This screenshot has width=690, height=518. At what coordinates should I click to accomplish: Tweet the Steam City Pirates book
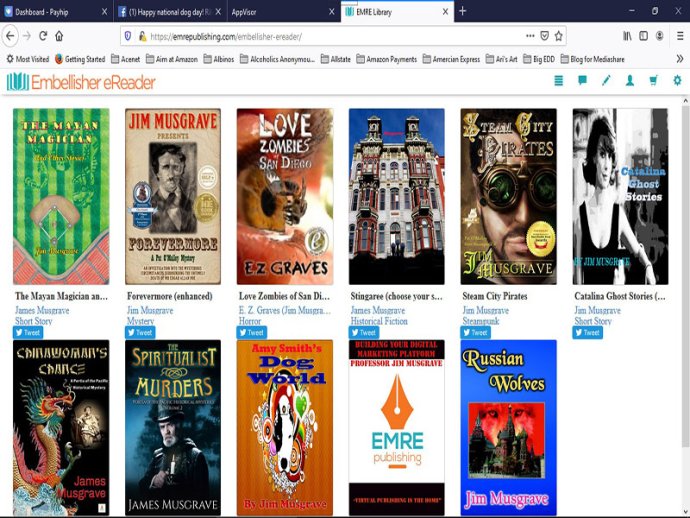(x=476, y=332)
